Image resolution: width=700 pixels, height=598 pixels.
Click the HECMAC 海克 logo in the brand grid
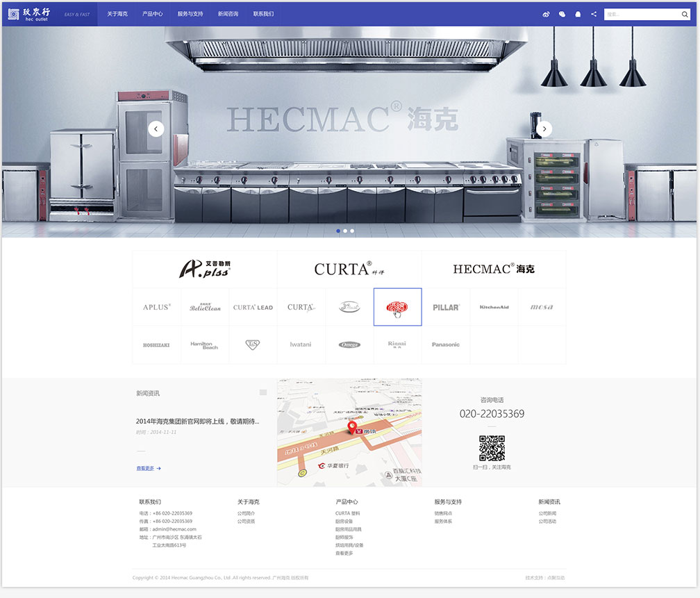click(x=494, y=269)
